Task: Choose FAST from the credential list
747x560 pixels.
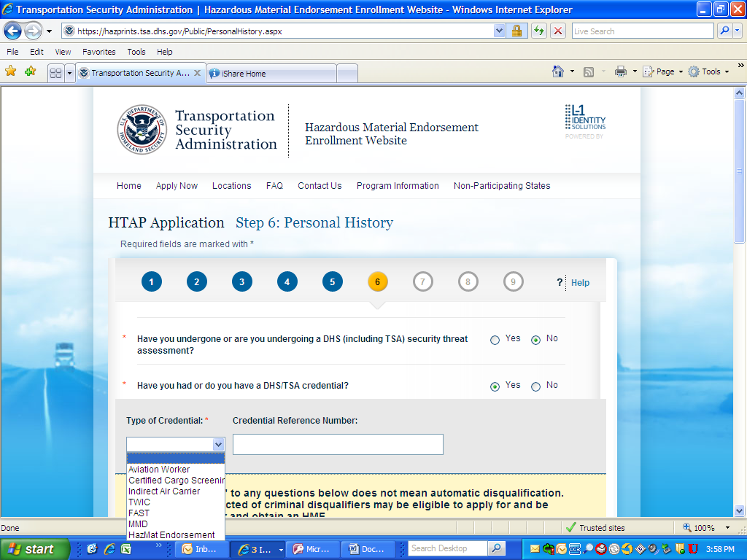Action: coord(175,513)
